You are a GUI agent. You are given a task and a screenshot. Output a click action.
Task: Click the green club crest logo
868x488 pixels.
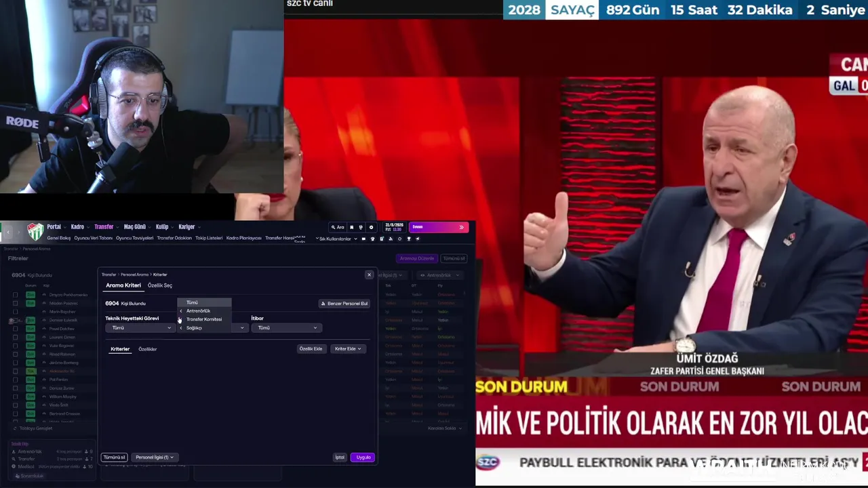[x=35, y=232]
